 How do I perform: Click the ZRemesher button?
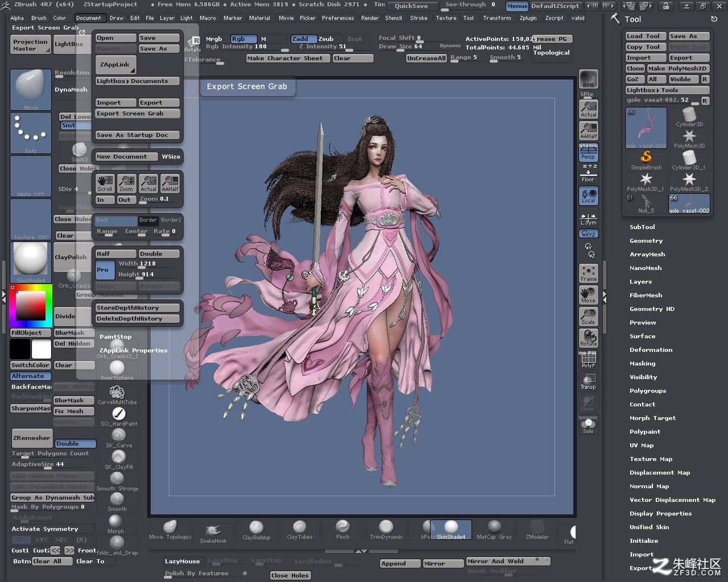tap(32, 438)
